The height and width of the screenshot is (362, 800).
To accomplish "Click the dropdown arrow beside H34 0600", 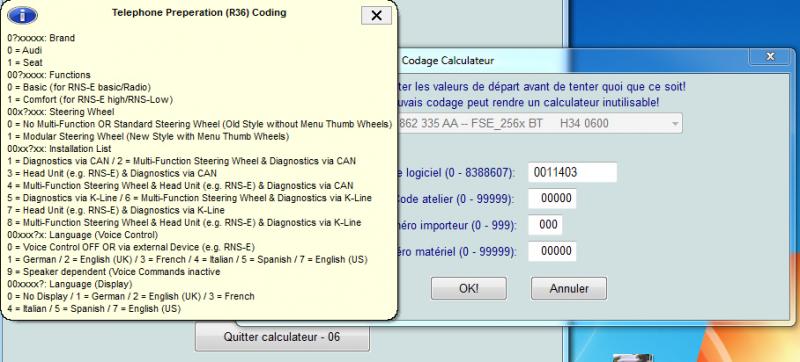I will click(675, 124).
